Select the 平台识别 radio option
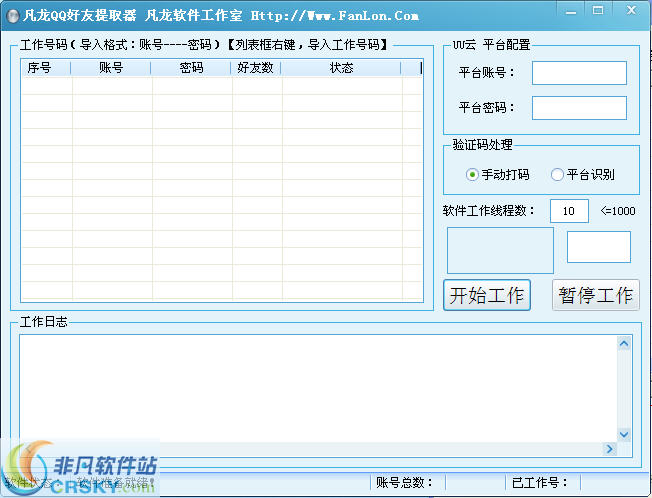 point(583,175)
